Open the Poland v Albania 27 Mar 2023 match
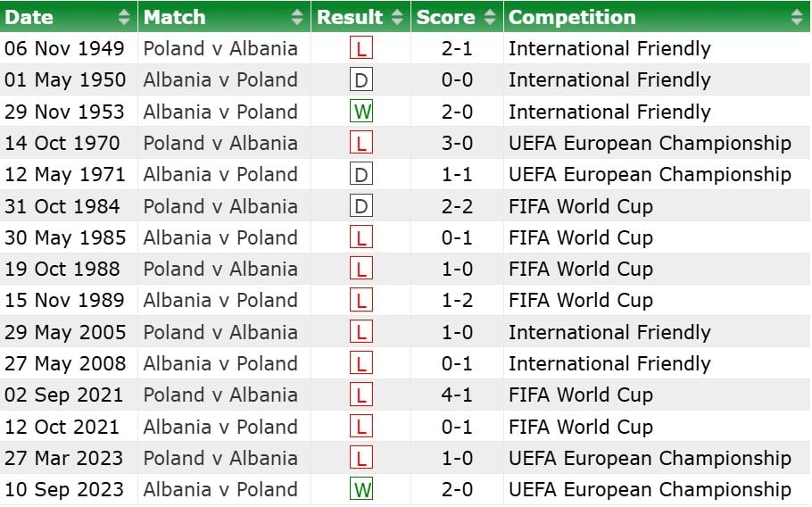812x507 pixels. [x=220, y=458]
